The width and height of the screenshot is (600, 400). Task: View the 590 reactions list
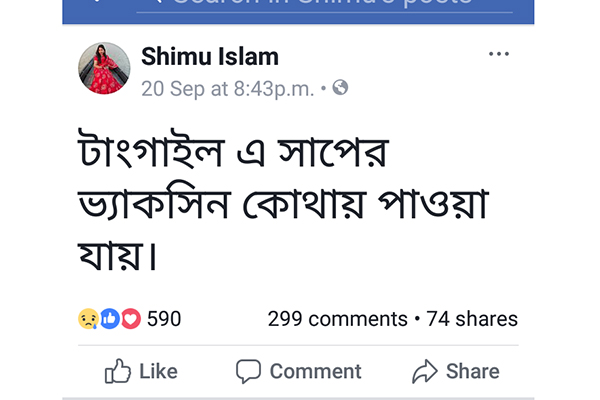(x=164, y=318)
